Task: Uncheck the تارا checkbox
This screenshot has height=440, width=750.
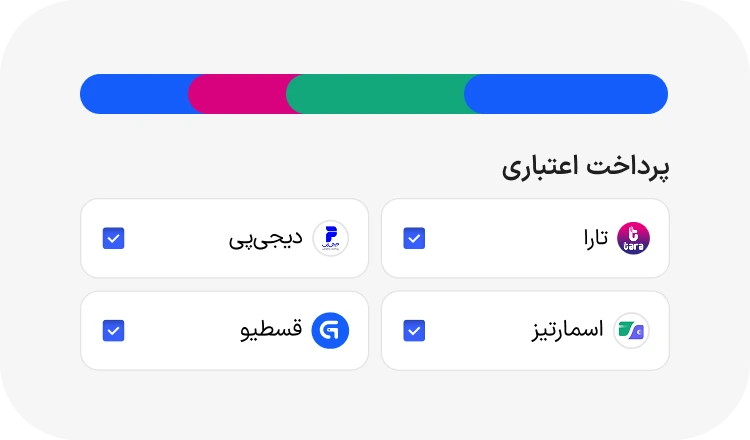Action: 414,238
